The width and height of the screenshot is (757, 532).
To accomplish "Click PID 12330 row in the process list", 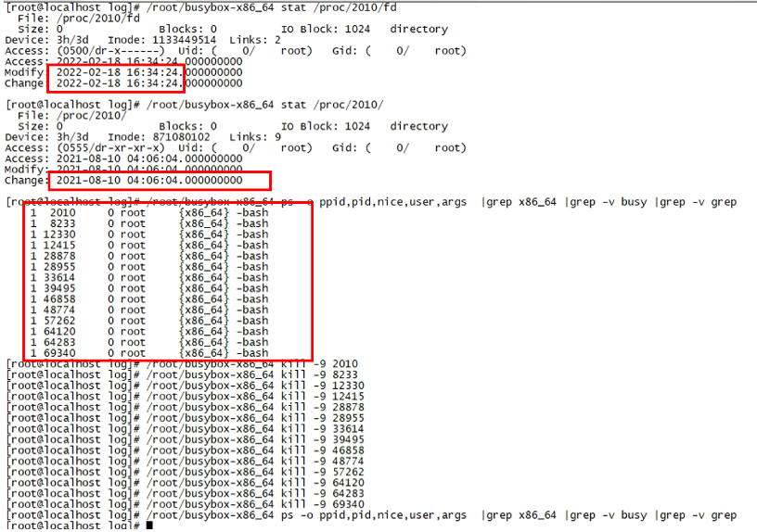I will click(x=148, y=234).
